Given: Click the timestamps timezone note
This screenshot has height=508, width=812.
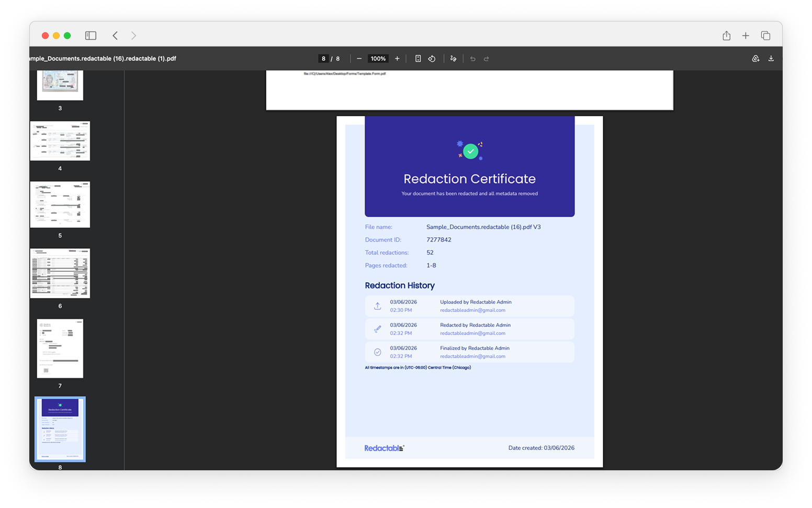Looking at the screenshot, I should [x=418, y=368].
